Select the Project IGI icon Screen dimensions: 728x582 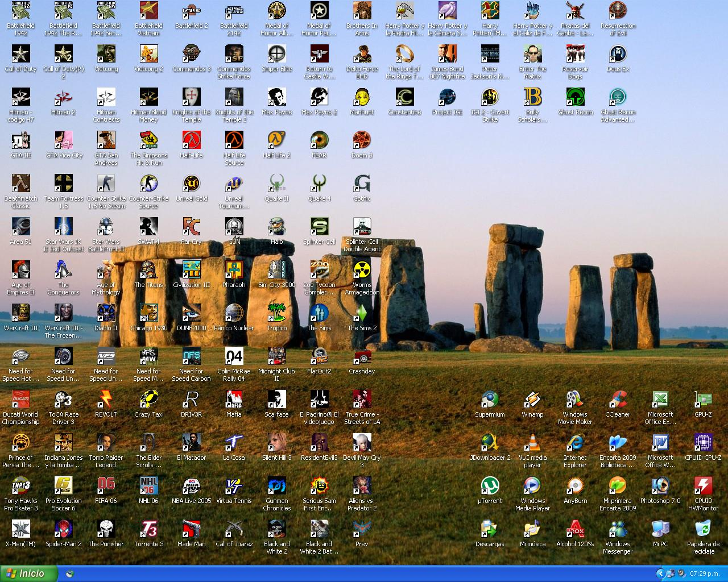448,102
